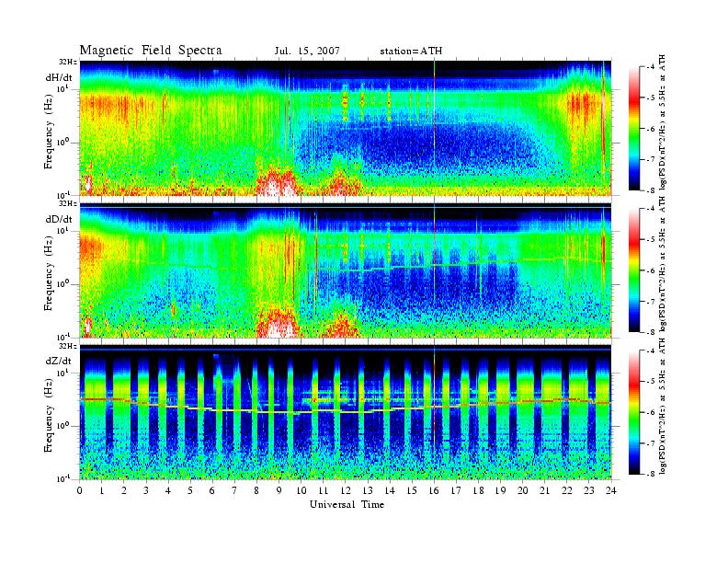Click the color bar beside the dD/dt panel
728x563 pixels.
click(633, 270)
